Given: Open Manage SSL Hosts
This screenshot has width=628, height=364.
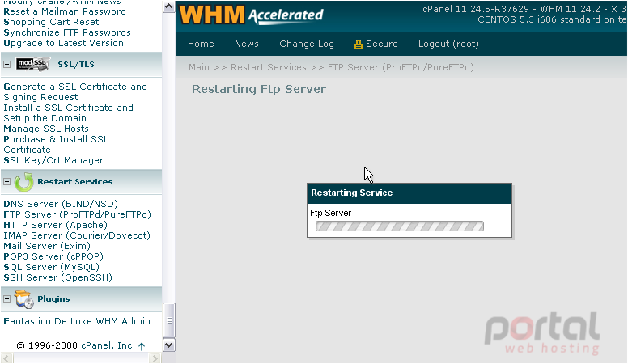Looking at the screenshot, I should 45,129.
